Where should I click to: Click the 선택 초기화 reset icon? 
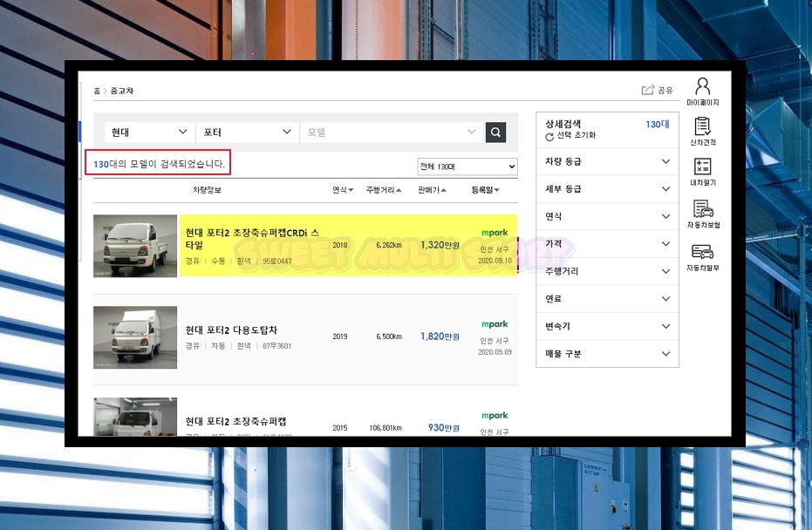(549, 137)
